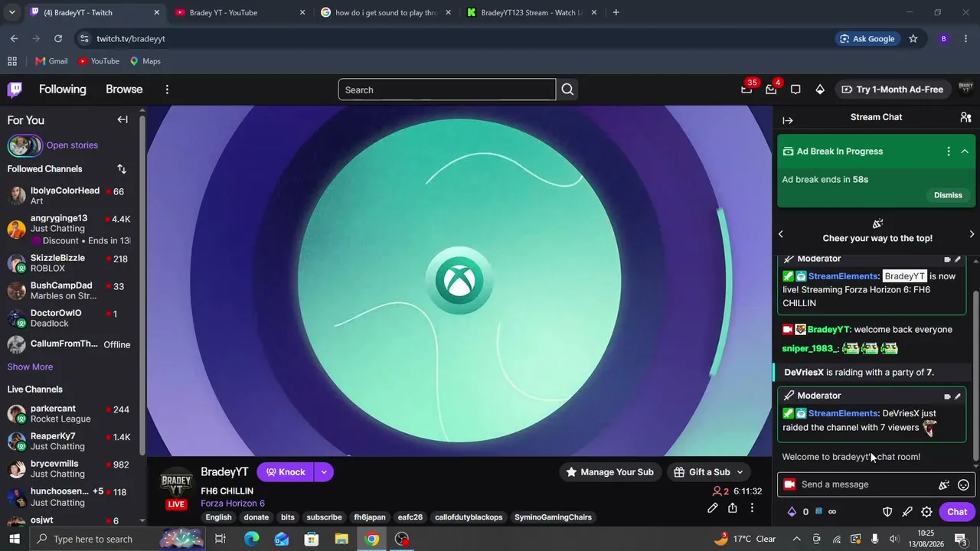Sort followed channels with the arrows icon
The width and height of the screenshot is (980, 551).
pyautogui.click(x=122, y=168)
